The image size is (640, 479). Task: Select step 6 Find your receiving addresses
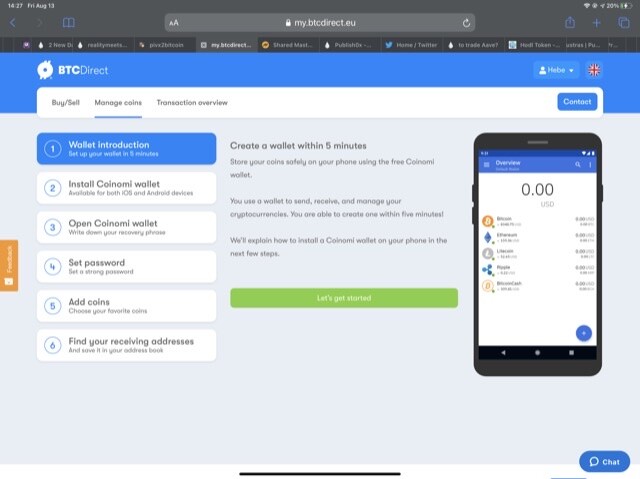[x=127, y=345]
